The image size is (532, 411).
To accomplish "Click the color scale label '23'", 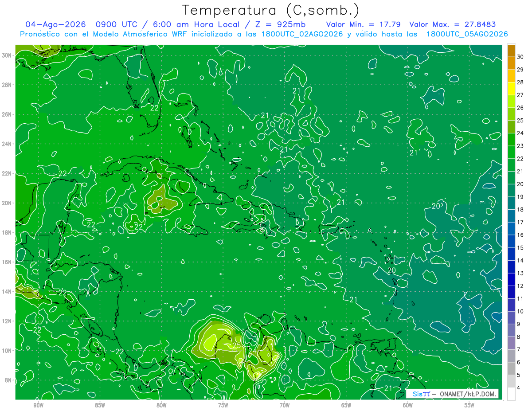I will pyautogui.click(x=520, y=146).
